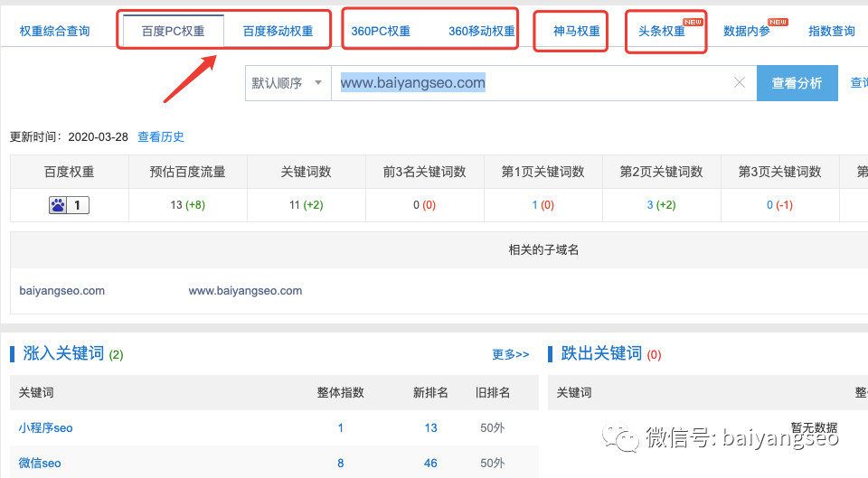Open the 神马权重 tab

click(576, 32)
